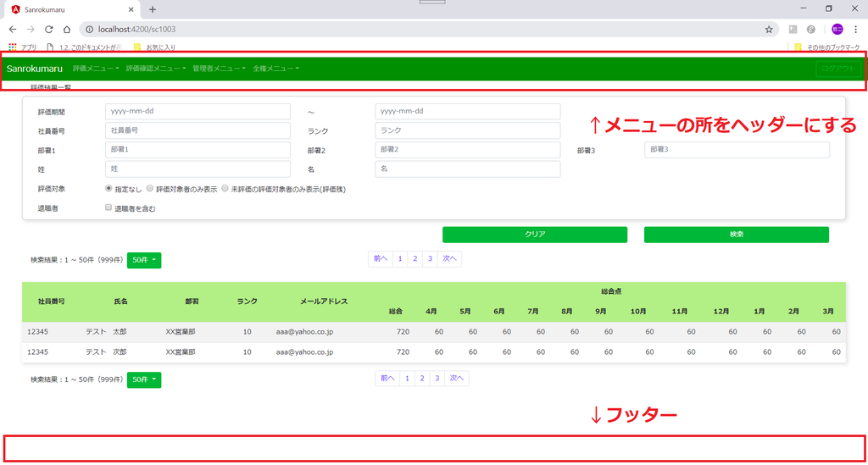Select the row for テスト 次郎
The image size is (868, 465).
(x=434, y=352)
